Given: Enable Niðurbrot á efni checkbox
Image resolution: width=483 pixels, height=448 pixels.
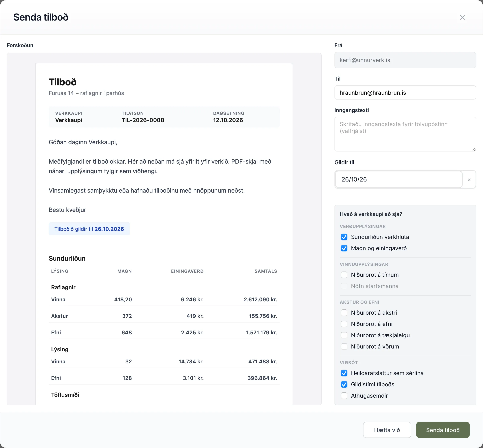Looking at the screenshot, I should [x=344, y=324].
